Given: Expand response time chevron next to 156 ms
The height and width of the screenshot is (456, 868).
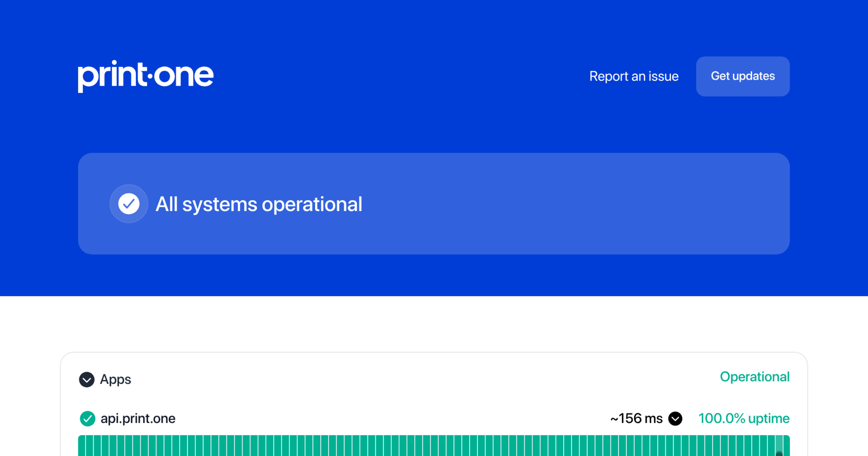Looking at the screenshot, I should [675, 419].
